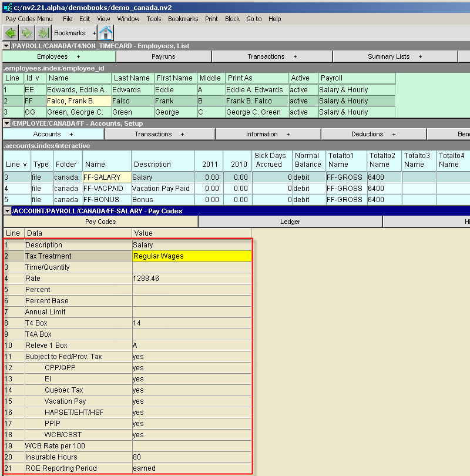This screenshot has width=470, height=476.
Task: Open the Tools menu
Action: click(154, 19)
